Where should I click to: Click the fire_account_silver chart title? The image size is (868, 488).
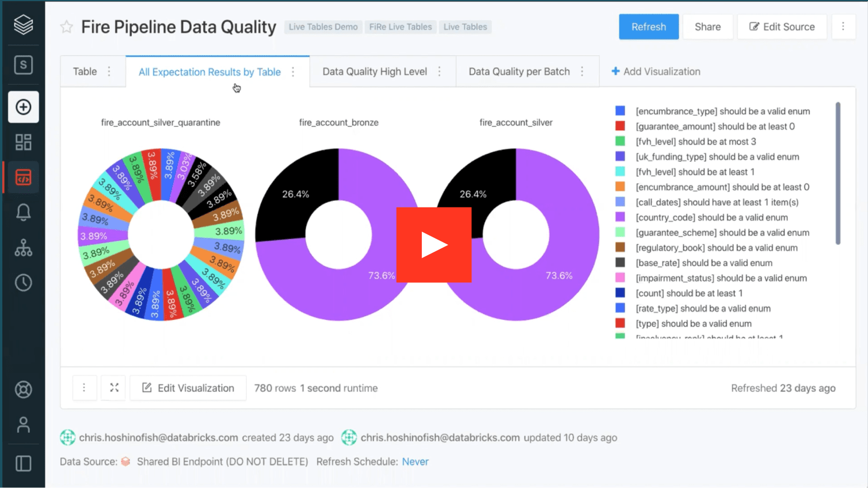click(516, 122)
